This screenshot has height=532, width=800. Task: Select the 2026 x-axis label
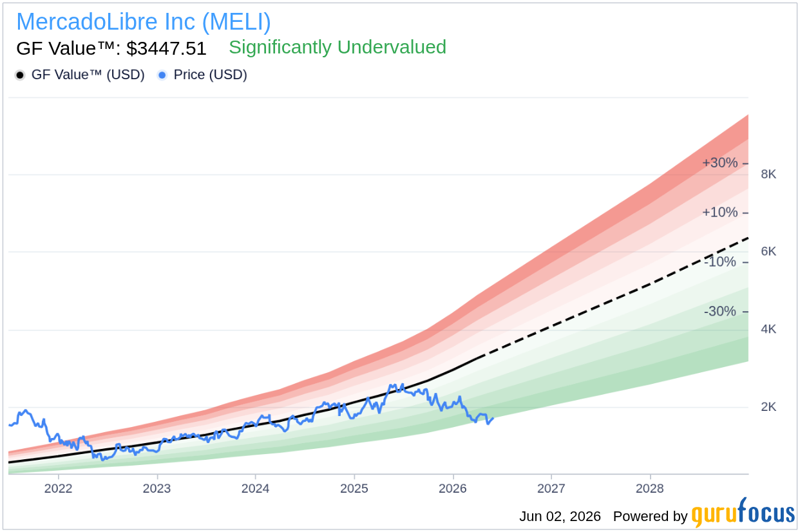(453, 488)
